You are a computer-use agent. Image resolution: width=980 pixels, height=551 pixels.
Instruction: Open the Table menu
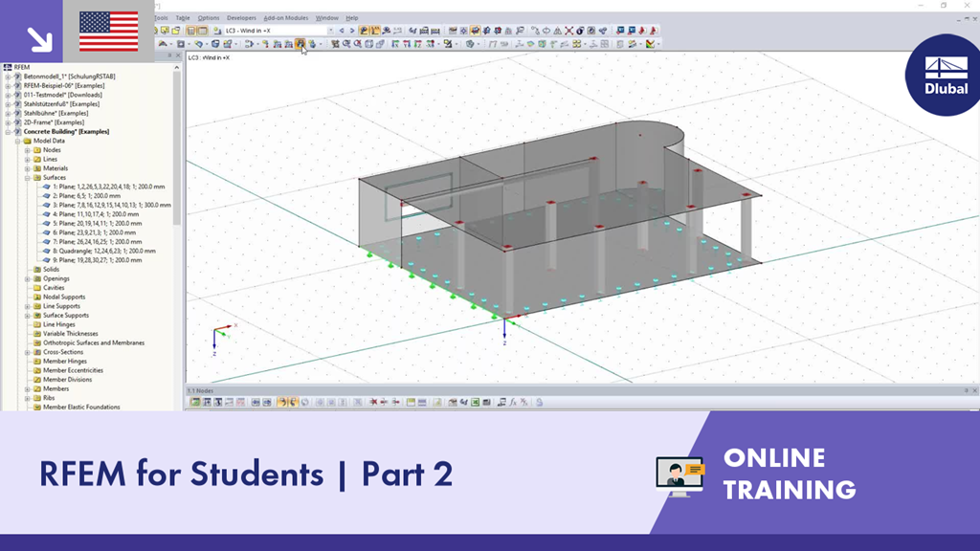[x=183, y=18]
